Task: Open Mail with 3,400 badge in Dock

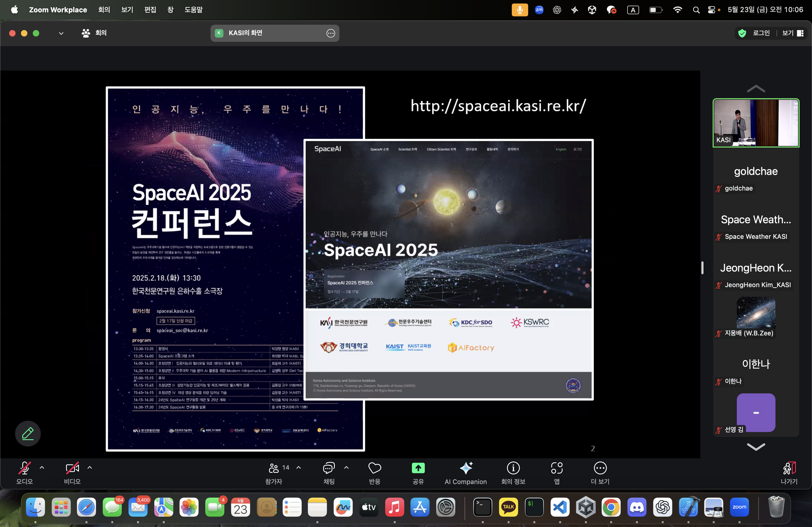Action: pos(138,508)
